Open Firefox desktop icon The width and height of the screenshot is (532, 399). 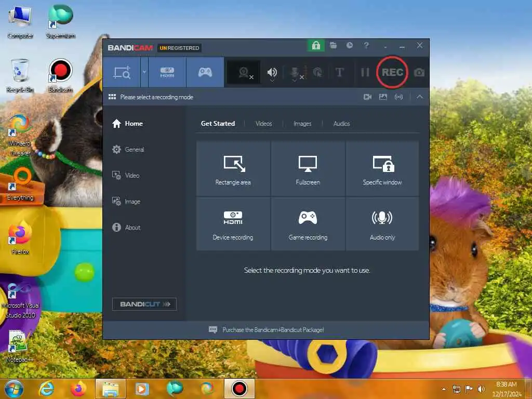coord(20,237)
